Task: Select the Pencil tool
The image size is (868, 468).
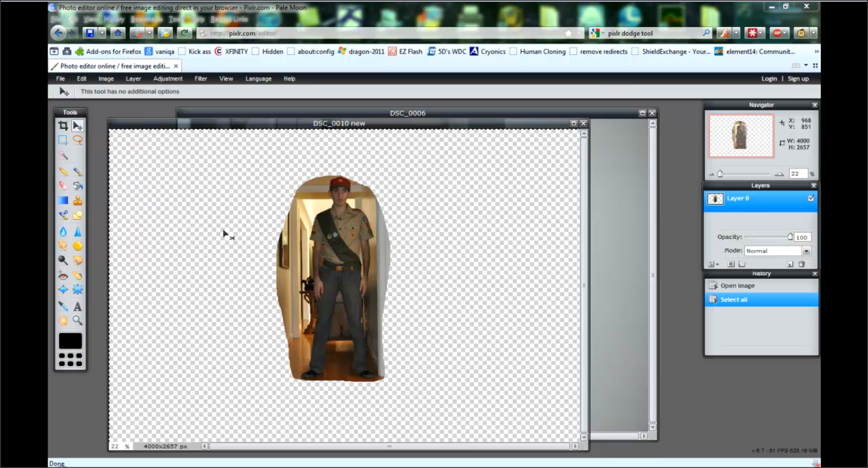Action: click(63, 172)
